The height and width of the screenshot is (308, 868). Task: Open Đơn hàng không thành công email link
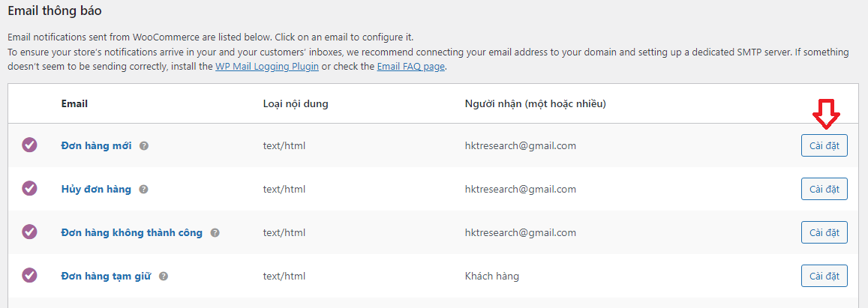tap(131, 233)
